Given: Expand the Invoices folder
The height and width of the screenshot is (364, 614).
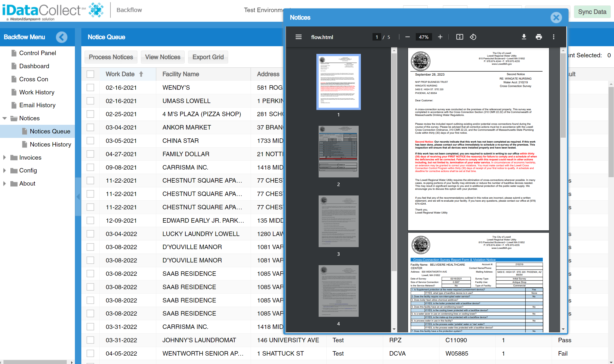Looking at the screenshot, I should coord(4,157).
